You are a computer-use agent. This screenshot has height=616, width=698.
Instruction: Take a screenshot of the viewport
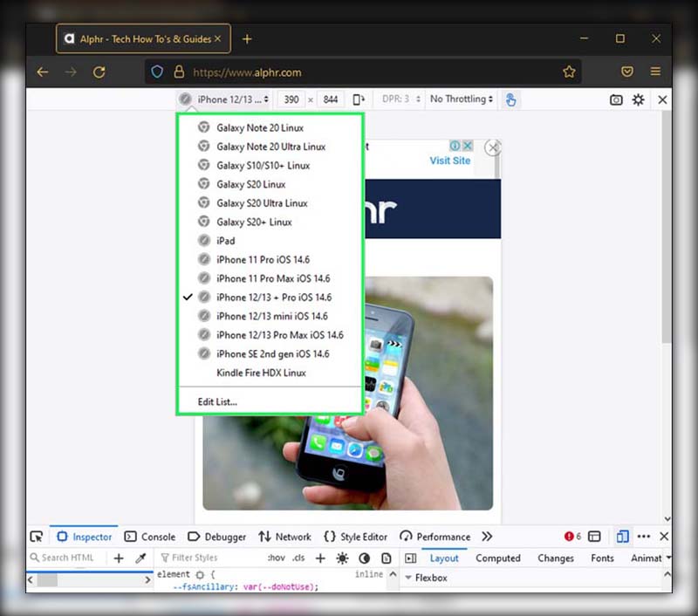coord(616,99)
